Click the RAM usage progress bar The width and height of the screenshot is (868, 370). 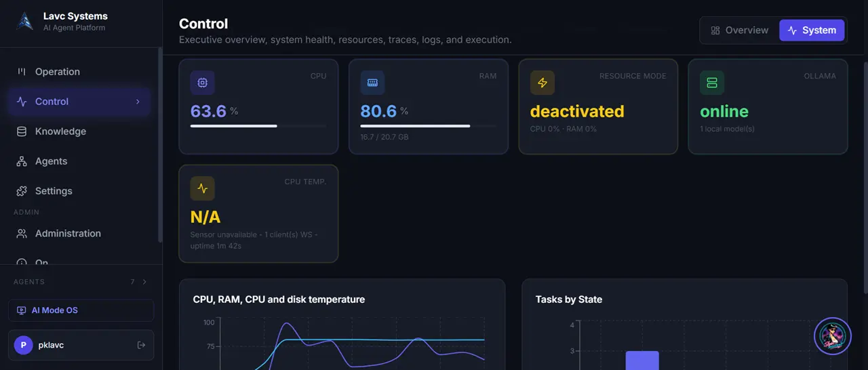[x=428, y=126]
